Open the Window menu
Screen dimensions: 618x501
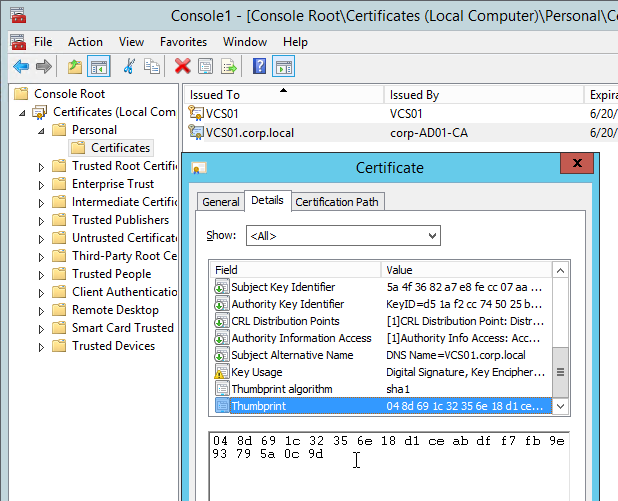tap(245, 42)
